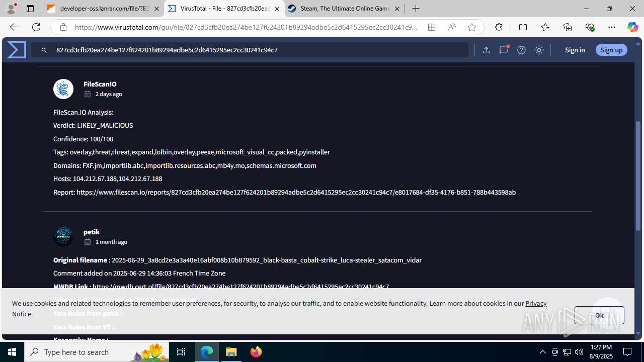Go back to the previous page

[x=14, y=27]
